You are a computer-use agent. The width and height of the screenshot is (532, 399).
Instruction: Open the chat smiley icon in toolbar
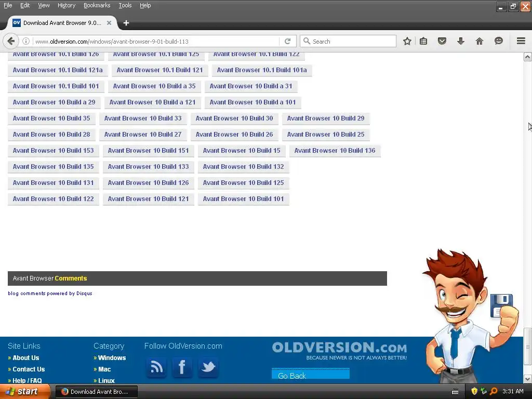(x=498, y=41)
